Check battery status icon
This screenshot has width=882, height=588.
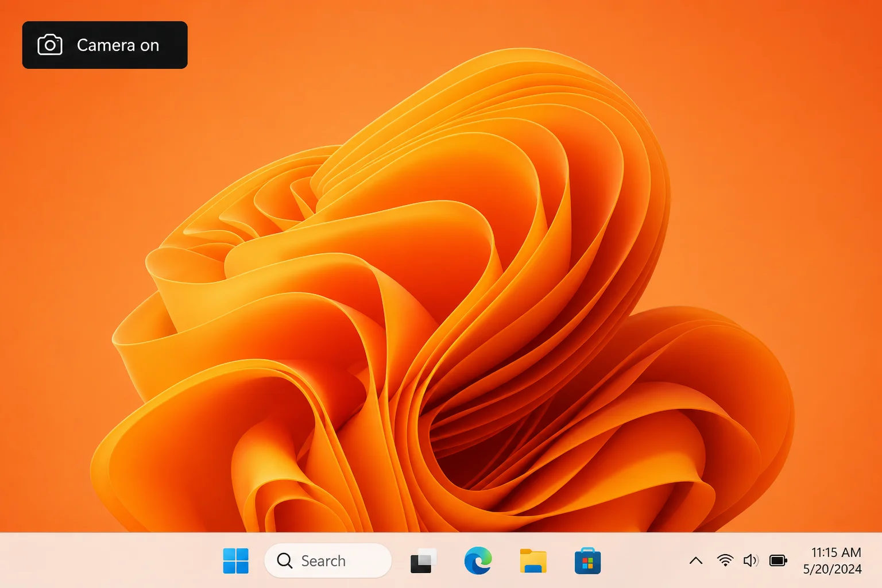(x=778, y=560)
